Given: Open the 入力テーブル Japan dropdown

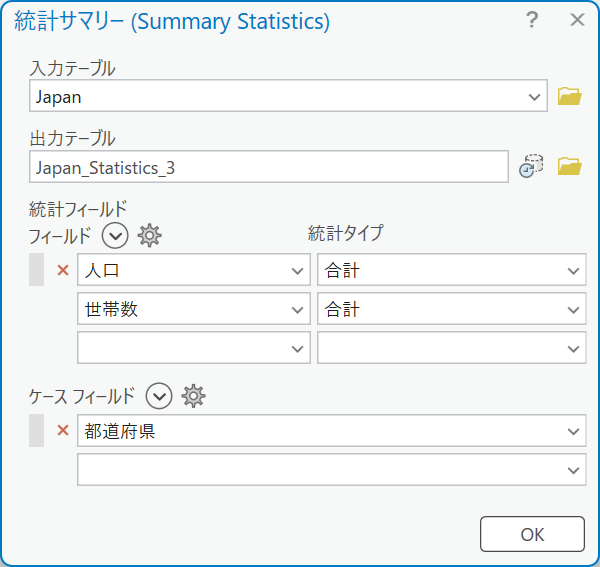Looking at the screenshot, I should point(288,96).
